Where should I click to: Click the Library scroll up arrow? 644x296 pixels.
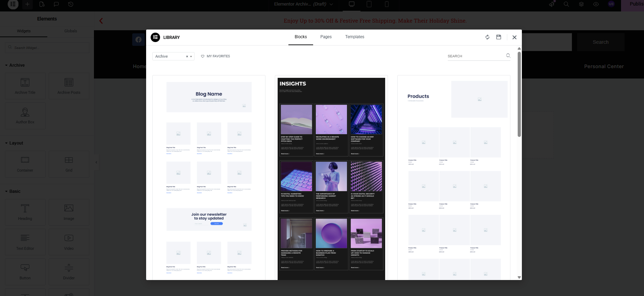(x=519, y=49)
